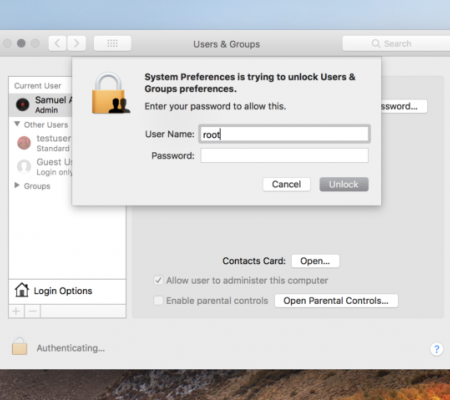This screenshot has width=450, height=400.
Task: Click the Authenticating... status text
Action: 71,348
